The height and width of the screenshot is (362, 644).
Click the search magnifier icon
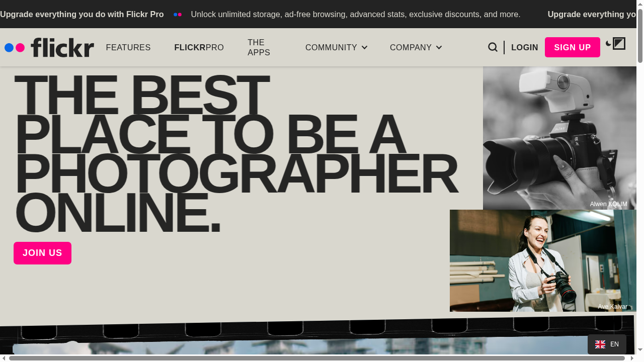[x=493, y=47]
